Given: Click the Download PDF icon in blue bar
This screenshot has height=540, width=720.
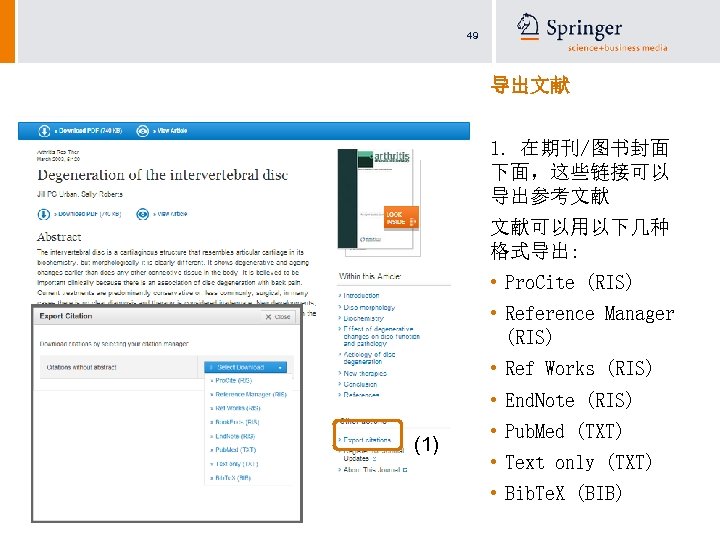Looking at the screenshot, I should tap(44, 131).
